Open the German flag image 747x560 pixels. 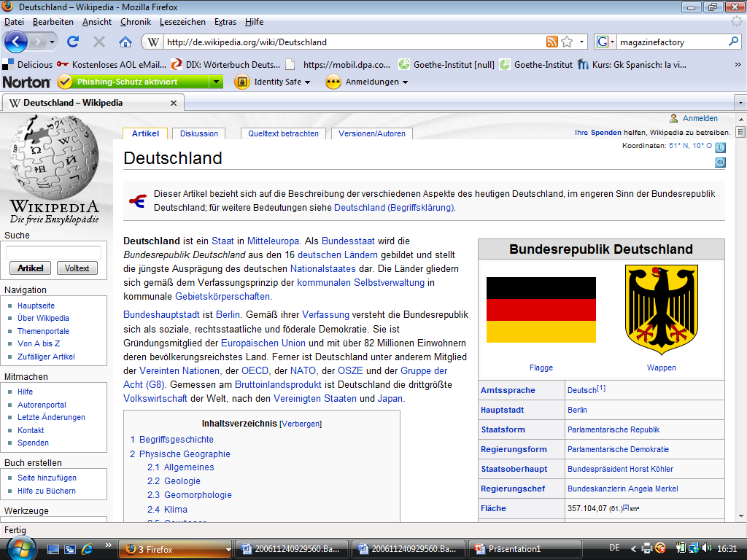coord(541,309)
